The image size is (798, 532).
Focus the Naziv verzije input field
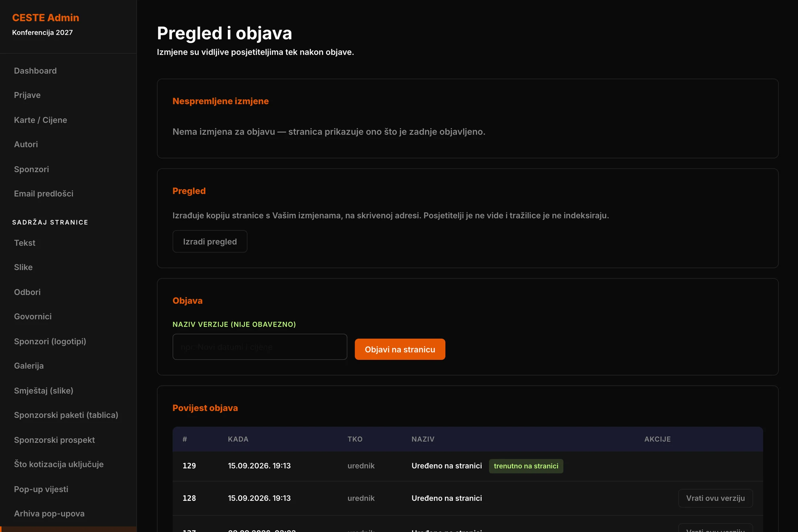260,347
